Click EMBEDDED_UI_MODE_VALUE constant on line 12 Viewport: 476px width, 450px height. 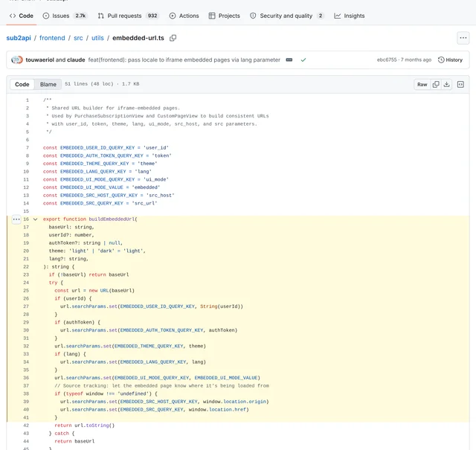[x=91, y=187]
